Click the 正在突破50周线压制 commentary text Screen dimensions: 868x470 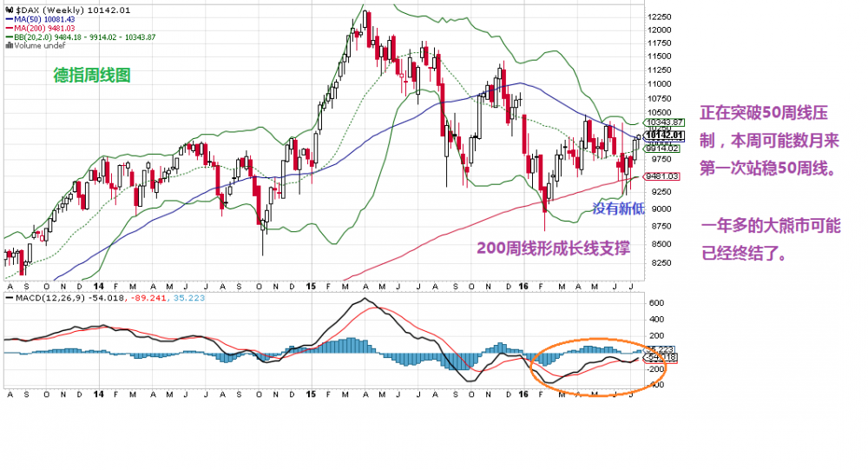(x=769, y=114)
